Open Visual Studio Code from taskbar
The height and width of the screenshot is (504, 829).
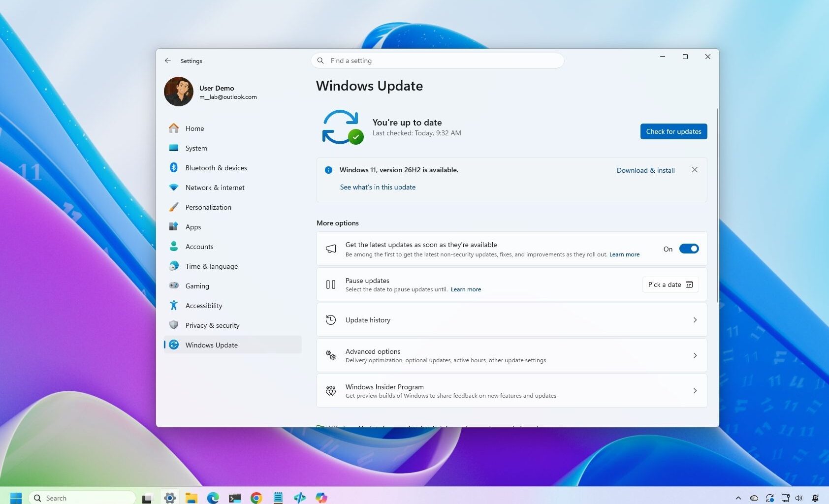pos(299,498)
